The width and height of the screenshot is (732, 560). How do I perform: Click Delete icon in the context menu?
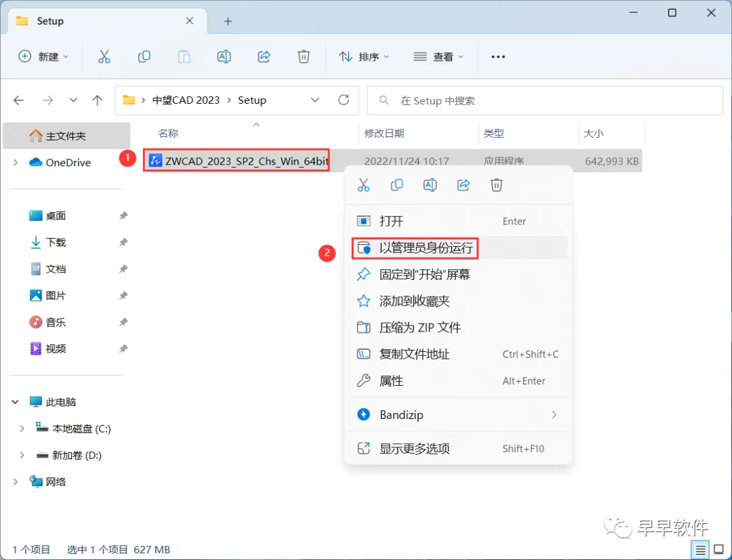pyautogui.click(x=496, y=185)
